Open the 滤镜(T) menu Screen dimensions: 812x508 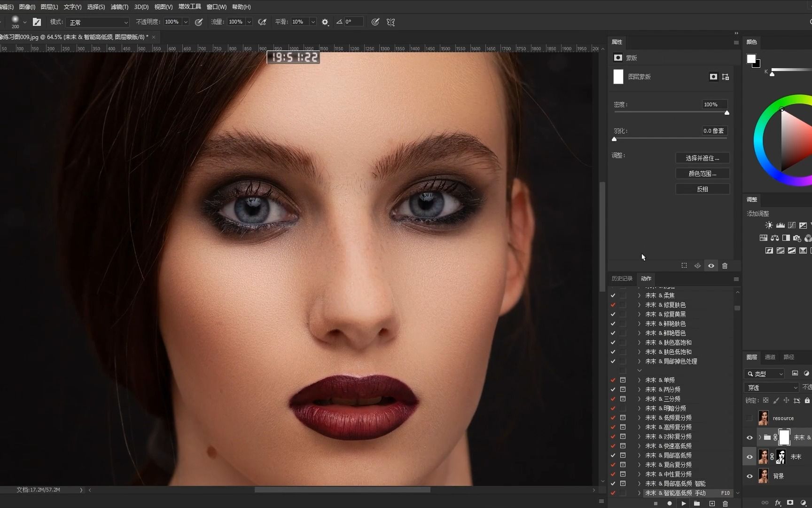click(119, 7)
